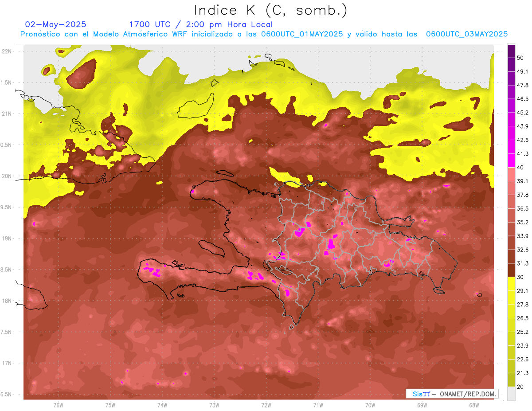
Task: Click the "21.3" color scale label
Action: tap(523, 373)
